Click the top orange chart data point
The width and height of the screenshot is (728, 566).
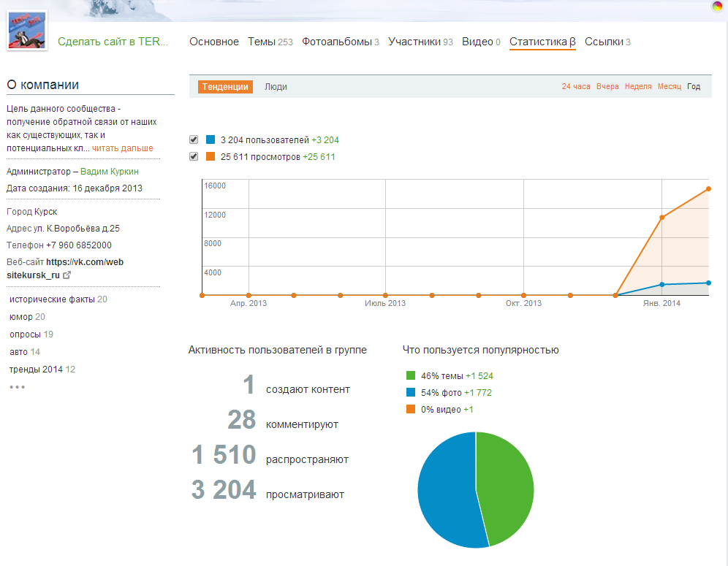(x=708, y=189)
